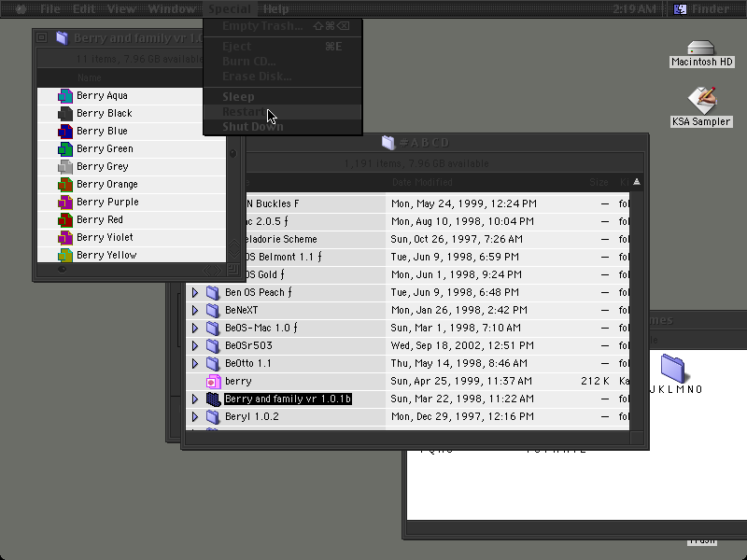747x560 pixels.
Task: Click the pink berry Kaleidoscope file icon
Action: click(214, 382)
